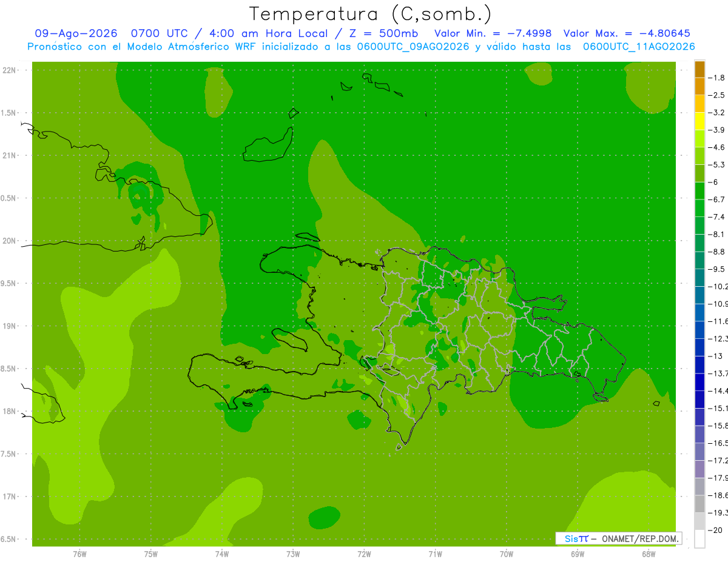Click the dark orange swatch above -1.8
Image resolution: width=728 pixels, height=562 pixels.
(699, 69)
